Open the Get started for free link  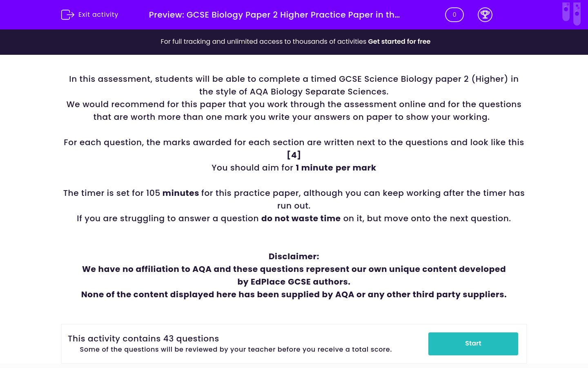click(399, 41)
